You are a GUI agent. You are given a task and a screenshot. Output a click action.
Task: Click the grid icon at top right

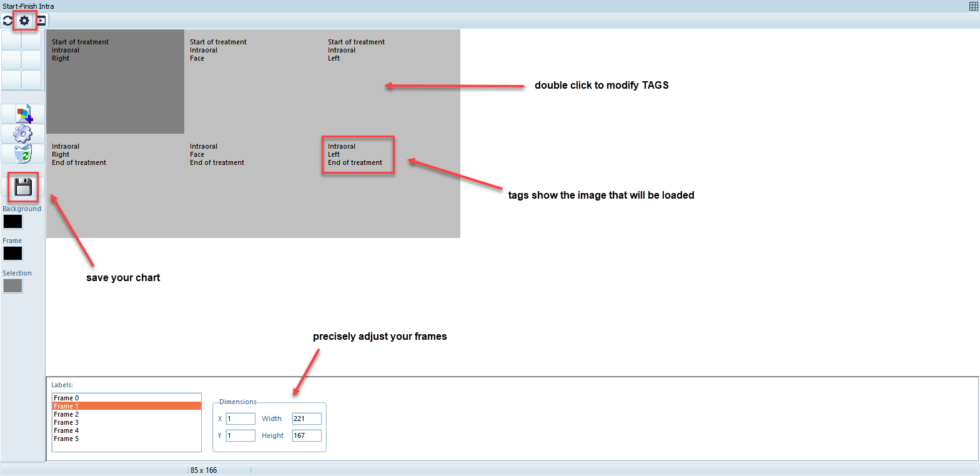[x=973, y=6]
